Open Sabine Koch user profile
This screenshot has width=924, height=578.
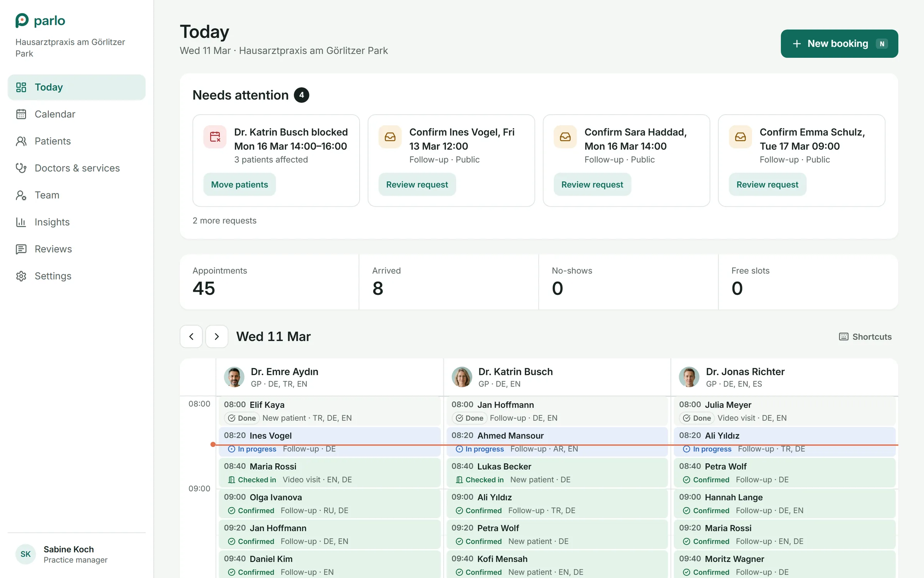[x=77, y=554]
